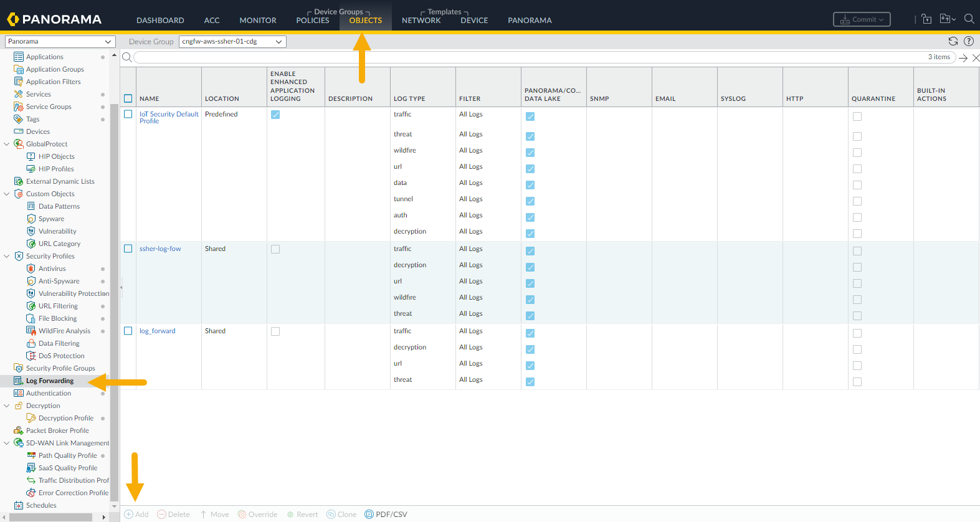Open the Schedules item in sidebar
Screen dimensions: 980x522
(41, 505)
